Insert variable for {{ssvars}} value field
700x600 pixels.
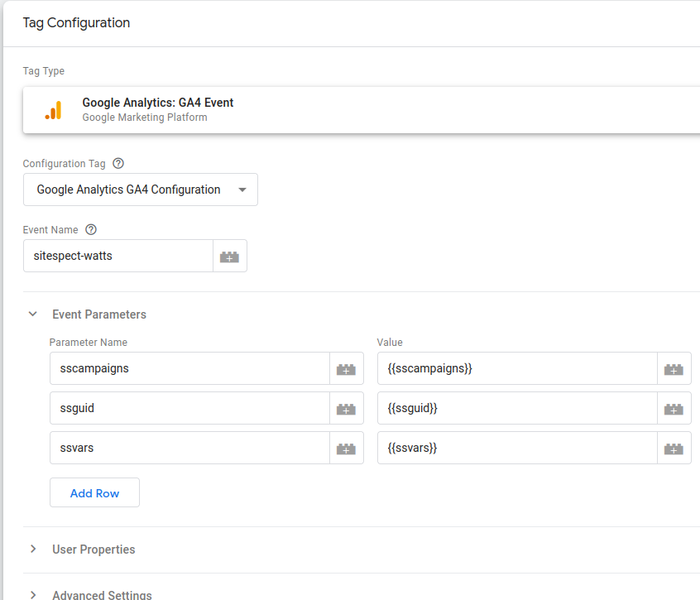[x=674, y=449]
